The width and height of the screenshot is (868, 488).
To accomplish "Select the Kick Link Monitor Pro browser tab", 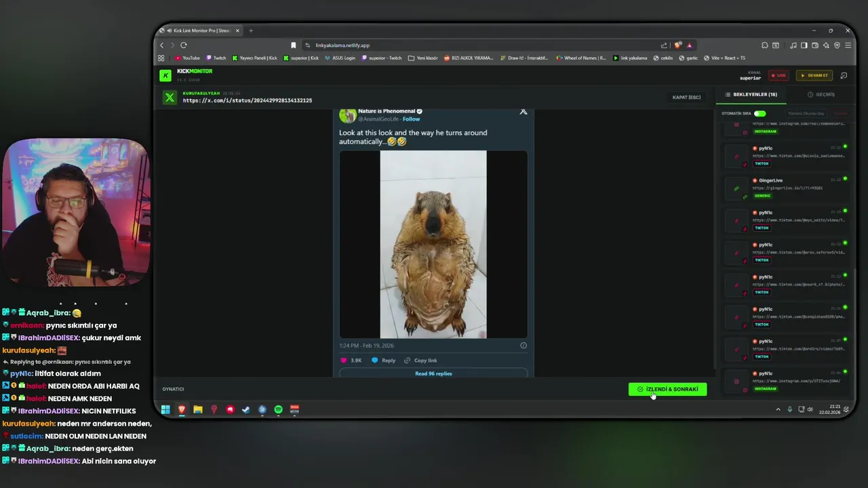I will (x=200, y=30).
